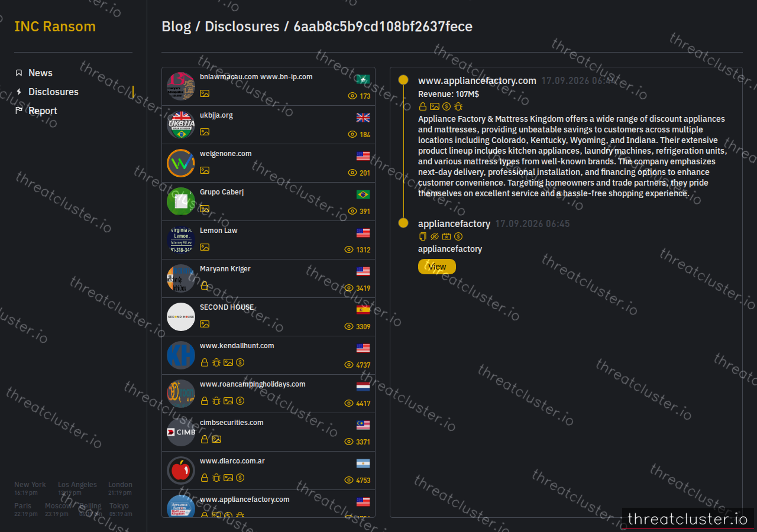Screen dimensions: 757x532
Task: Click the lock icon under Maryann Kriger
Action: pos(205,286)
